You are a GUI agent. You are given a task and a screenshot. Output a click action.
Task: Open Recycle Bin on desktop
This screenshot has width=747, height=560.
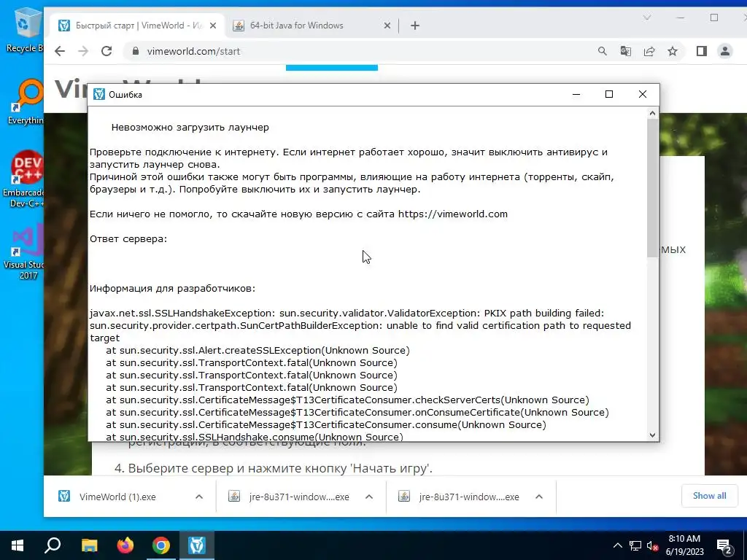[x=24, y=29]
